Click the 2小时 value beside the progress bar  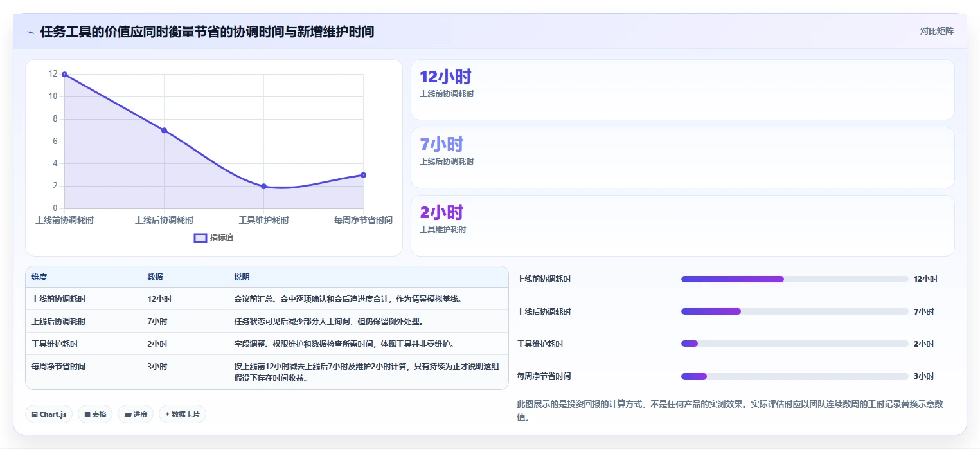pos(923,344)
